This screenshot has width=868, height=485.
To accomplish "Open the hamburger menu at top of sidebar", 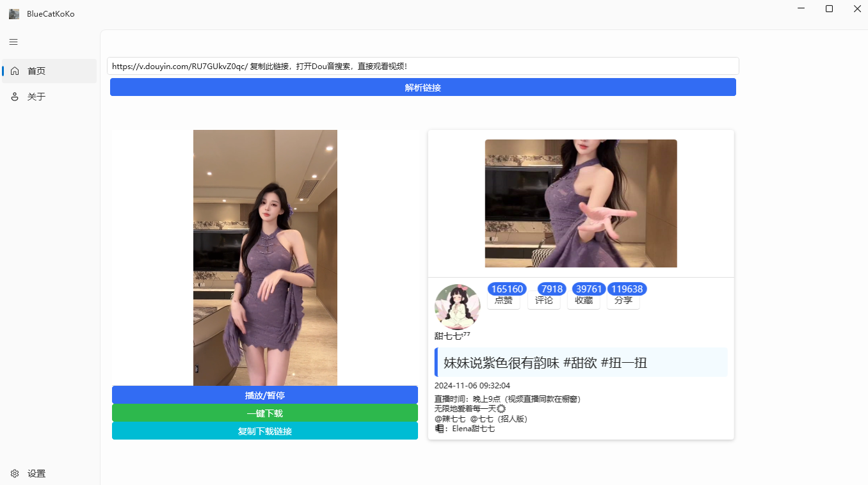I will pos(13,42).
